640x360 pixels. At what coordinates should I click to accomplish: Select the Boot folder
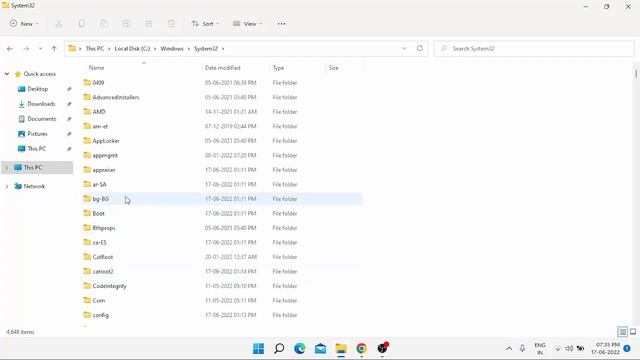98,213
